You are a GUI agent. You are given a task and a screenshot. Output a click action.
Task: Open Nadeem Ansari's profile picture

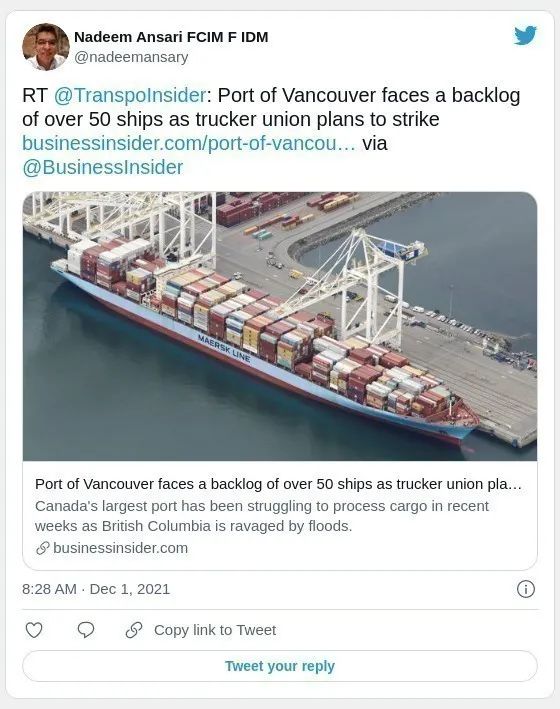coord(46,47)
